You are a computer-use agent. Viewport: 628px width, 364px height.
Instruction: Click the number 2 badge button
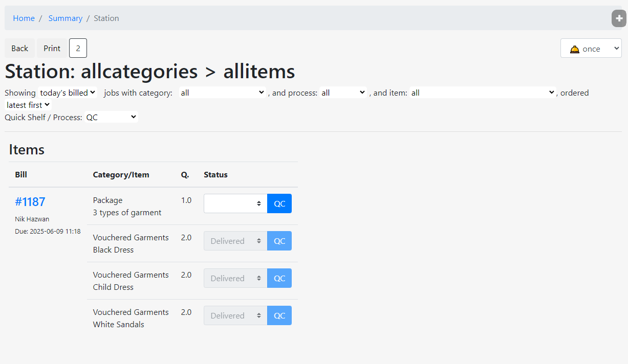(78, 48)
